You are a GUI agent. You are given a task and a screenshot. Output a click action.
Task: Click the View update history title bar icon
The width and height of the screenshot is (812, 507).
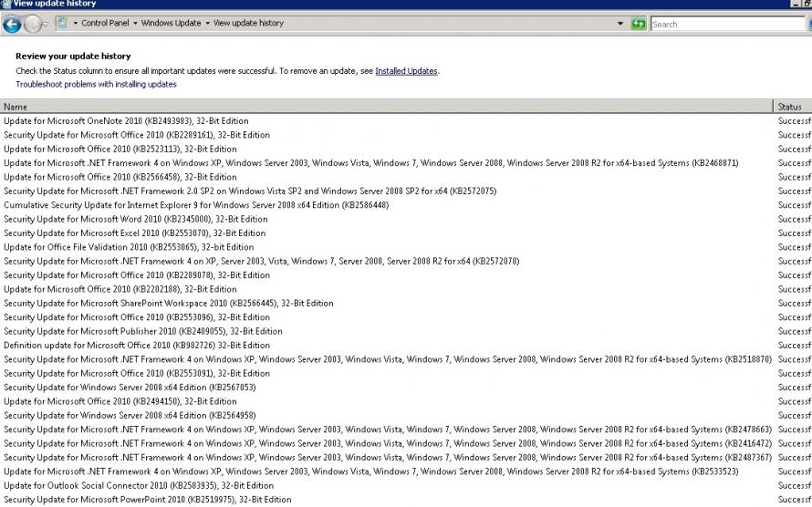pos(5,4)
